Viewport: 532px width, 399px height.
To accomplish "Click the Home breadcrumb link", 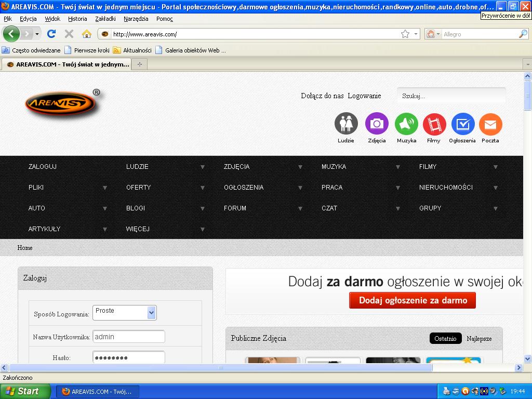I will [x=25, y=248].
